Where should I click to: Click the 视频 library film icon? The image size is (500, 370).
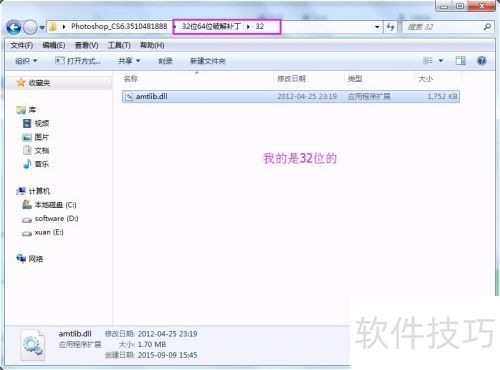click(27, 124)
